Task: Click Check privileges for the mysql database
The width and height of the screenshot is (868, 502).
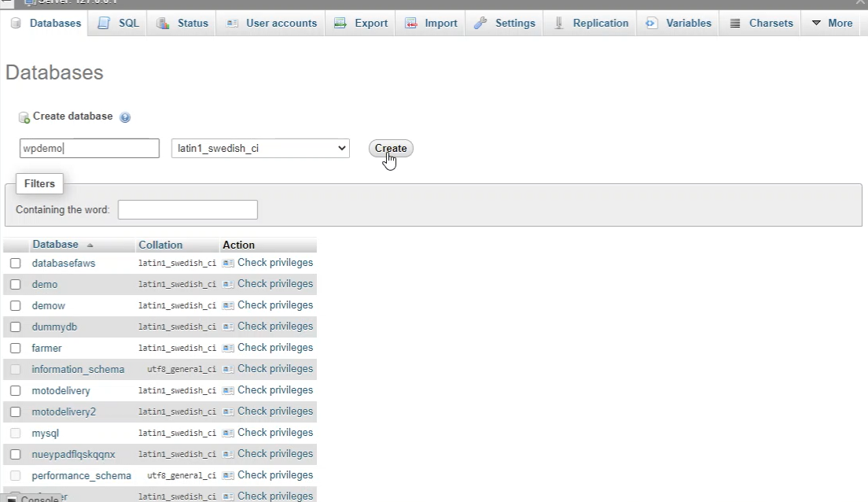Action: [x=274, y=433]
